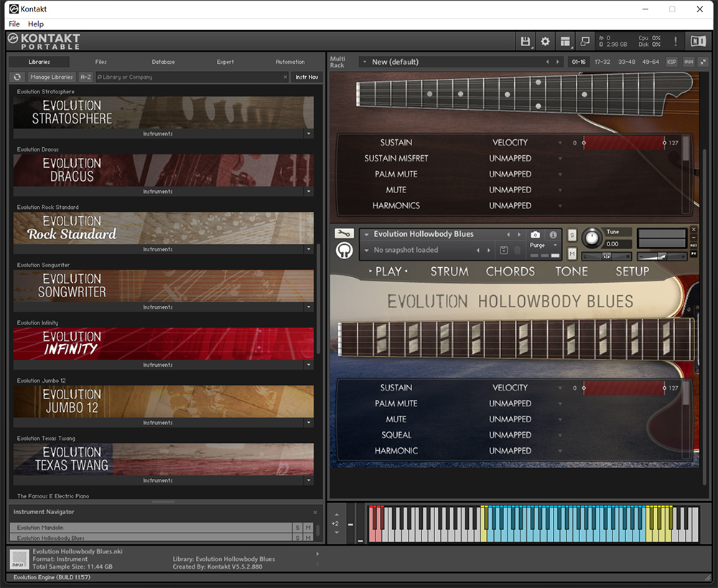Toggle the Instr Nav button
The image size is (718, 588).
[x=307, y=77]
